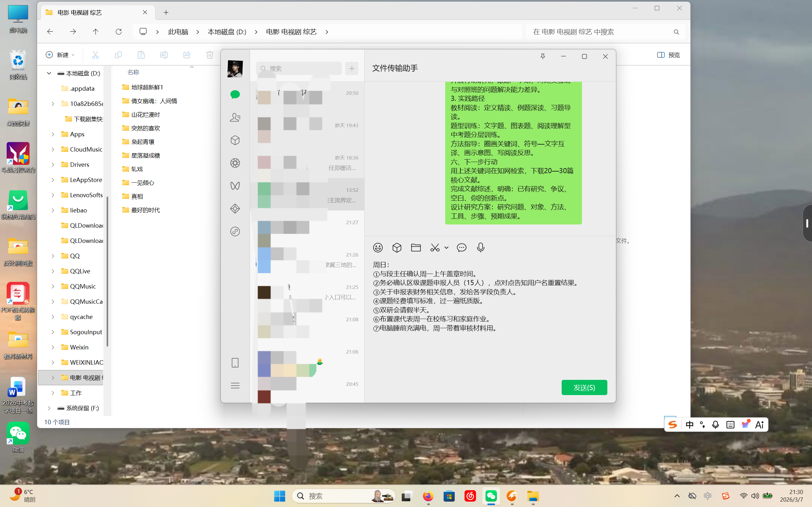Take a screenshot with the scissors tool
This screenshot has width=812, height=507.
click(x=434, y=247)
